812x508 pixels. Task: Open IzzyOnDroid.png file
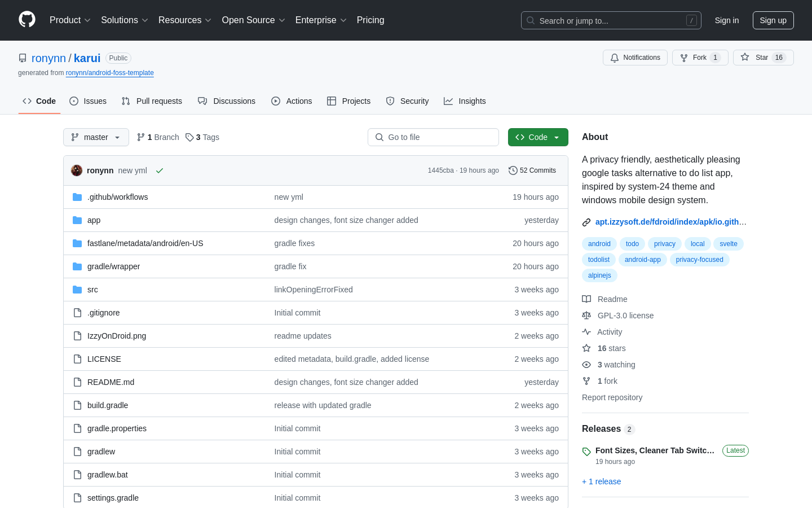pos(117,336)
